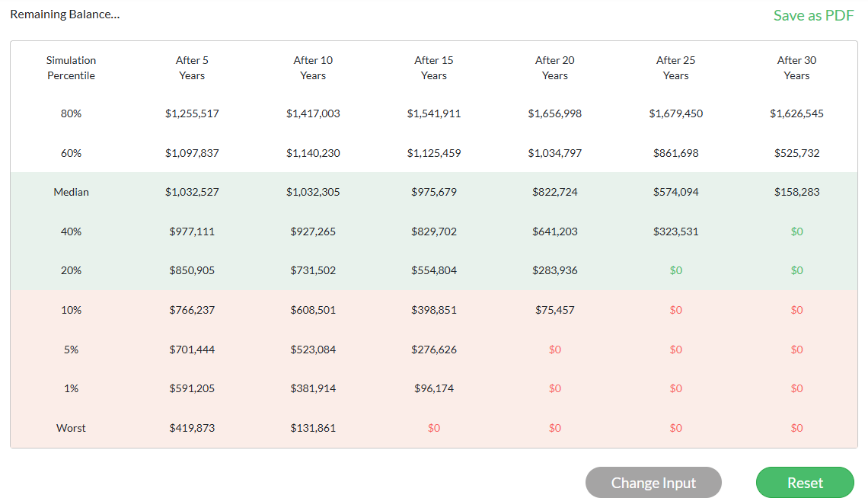Click the Median row label
Viewport: 868px width, 498px height.
pyautogui.click(x=71, y=192)
